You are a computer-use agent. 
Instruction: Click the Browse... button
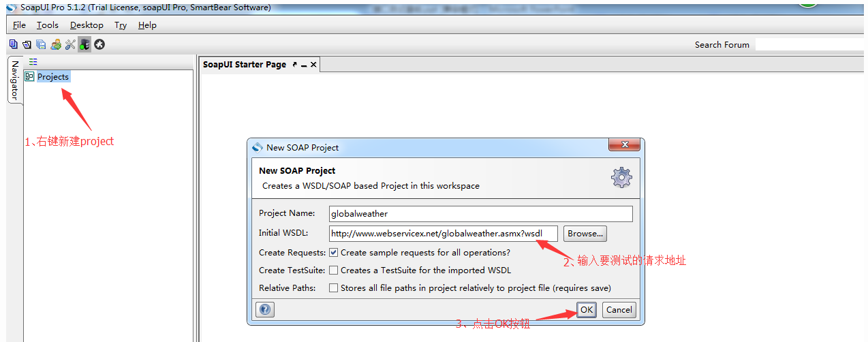585,233
